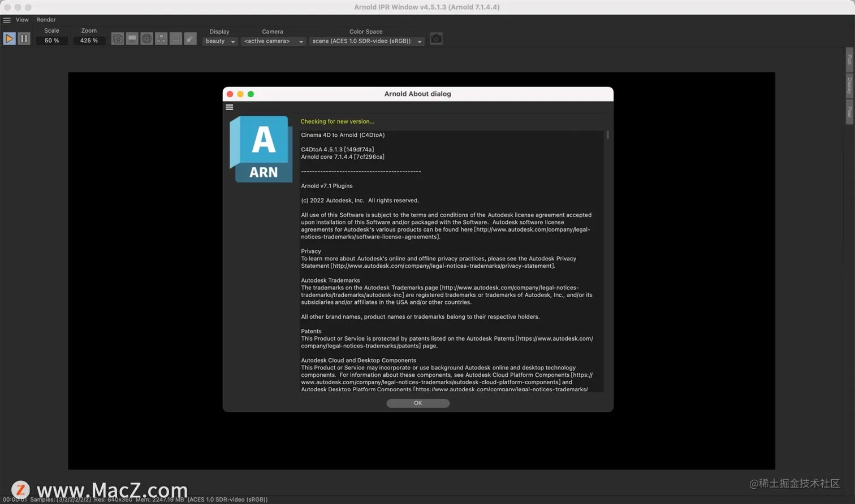Click the status bar ACES 1.0 SDR-video text

pos(227,499)
